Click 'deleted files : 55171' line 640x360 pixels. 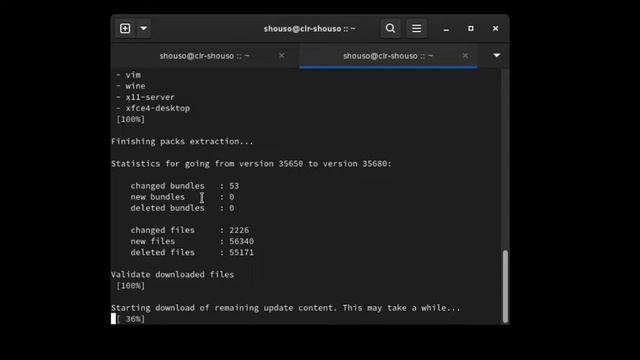coord(192,253)
